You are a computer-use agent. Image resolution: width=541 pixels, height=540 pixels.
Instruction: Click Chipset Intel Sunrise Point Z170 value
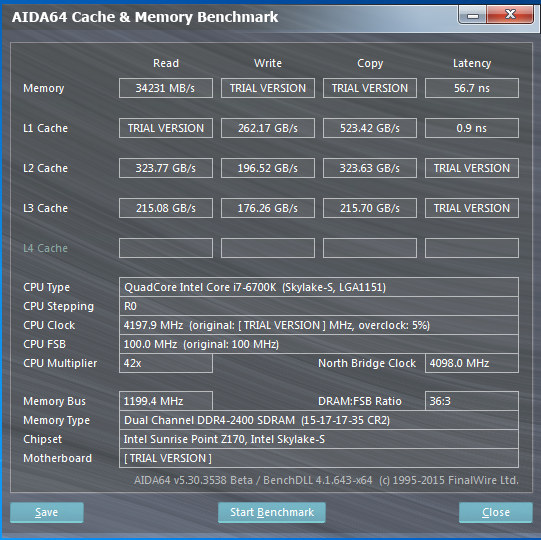point(319,439)
